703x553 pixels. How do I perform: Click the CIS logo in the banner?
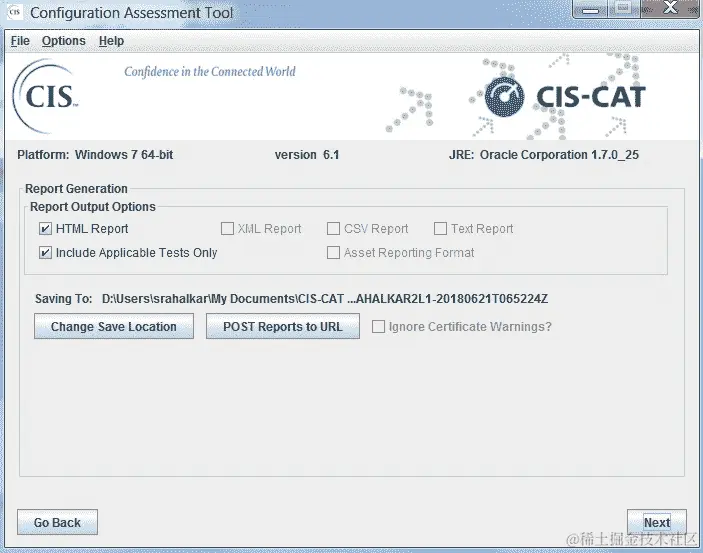45,96
